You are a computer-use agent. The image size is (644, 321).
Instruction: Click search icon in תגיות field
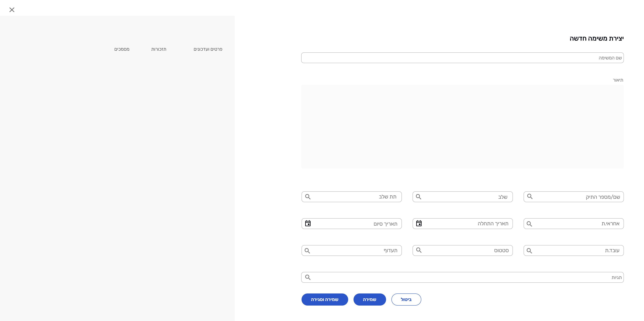coord(308,278)
